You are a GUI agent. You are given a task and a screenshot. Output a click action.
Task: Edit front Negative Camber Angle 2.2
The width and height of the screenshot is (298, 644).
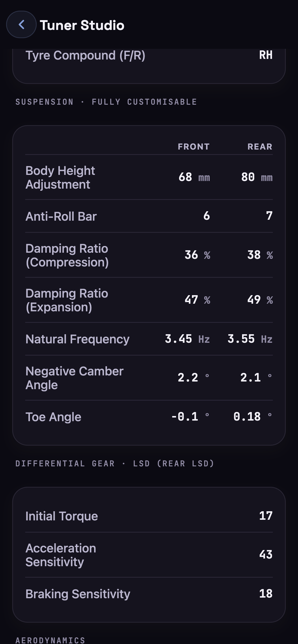[194, 378]
